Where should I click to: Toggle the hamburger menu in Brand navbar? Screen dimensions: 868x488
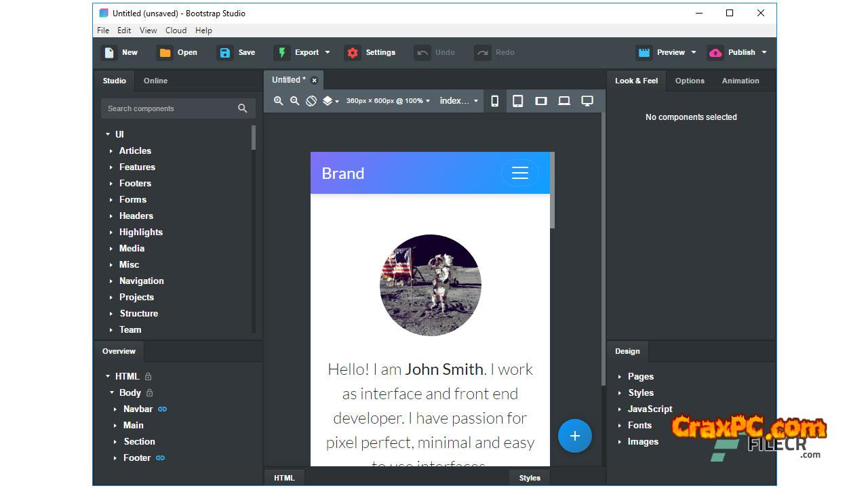519,174
